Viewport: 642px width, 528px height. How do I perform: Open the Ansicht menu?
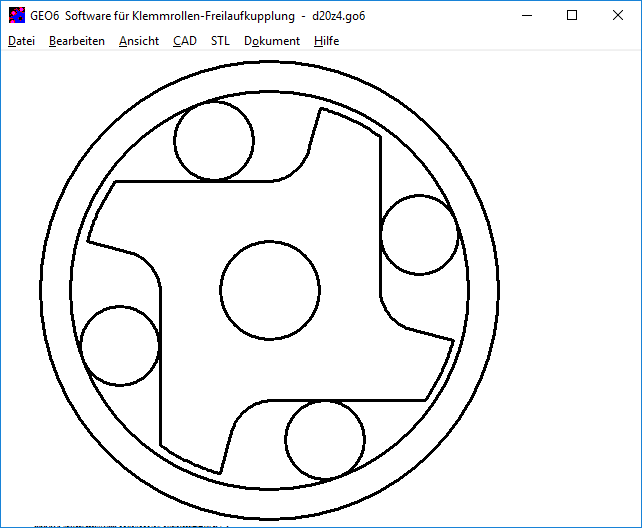[139, 41]
